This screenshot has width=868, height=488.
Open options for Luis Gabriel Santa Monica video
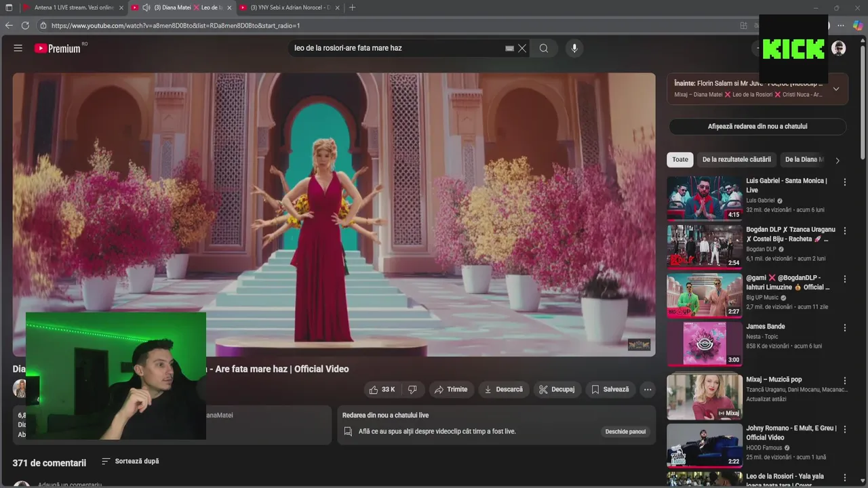[845, 182]
